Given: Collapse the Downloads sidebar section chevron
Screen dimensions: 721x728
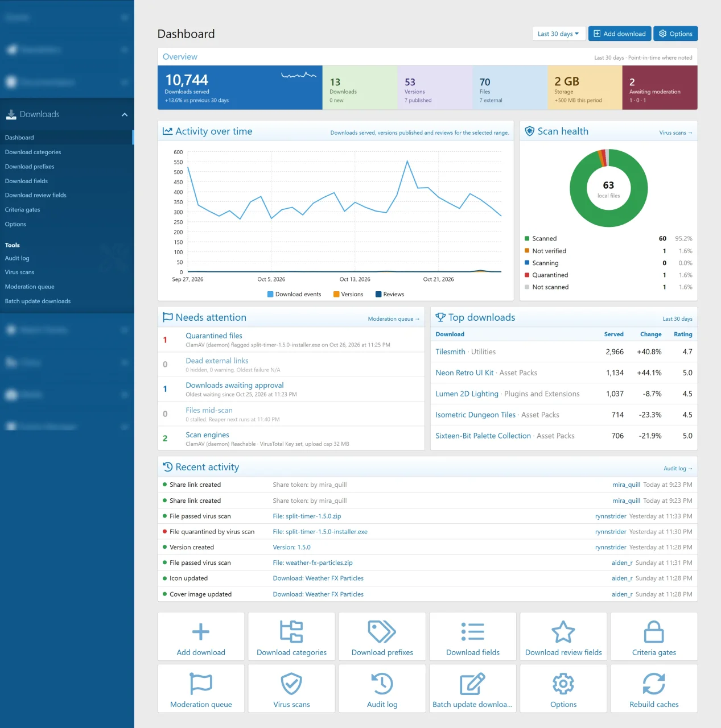Looking at the screenshot, I should click(125, 114).
